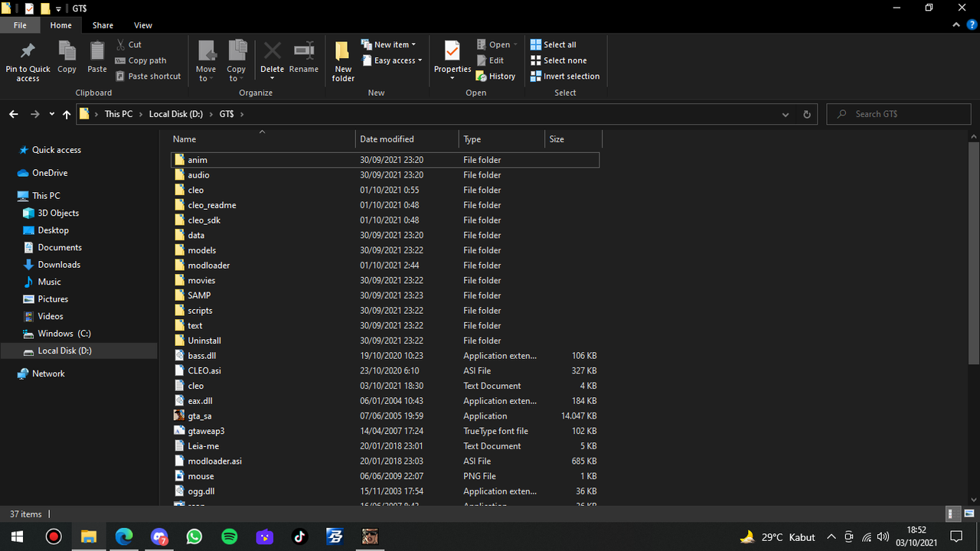Open the Easy access dropdown

(x=391, y=60)
